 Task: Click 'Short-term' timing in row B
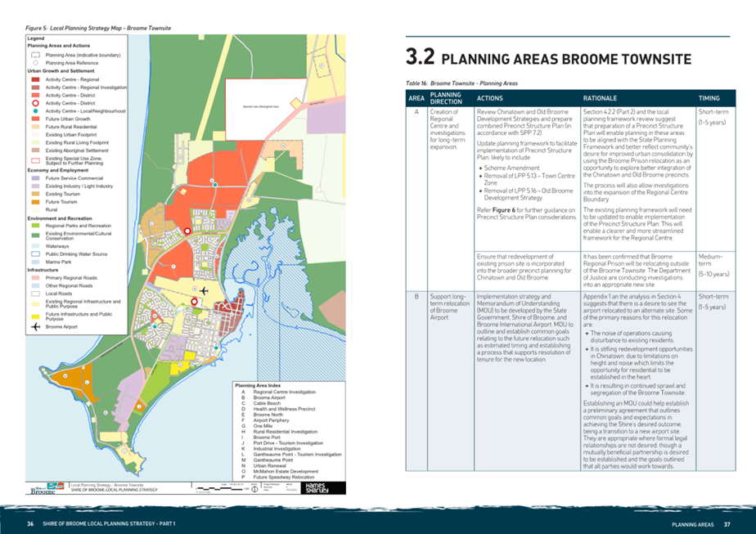[x=713, y=296]
